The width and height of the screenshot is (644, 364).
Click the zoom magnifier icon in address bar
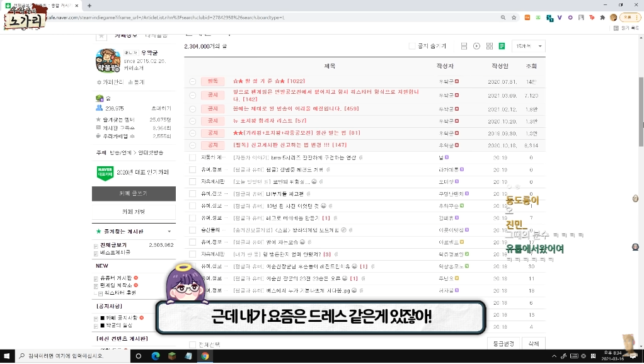[503, 18]
